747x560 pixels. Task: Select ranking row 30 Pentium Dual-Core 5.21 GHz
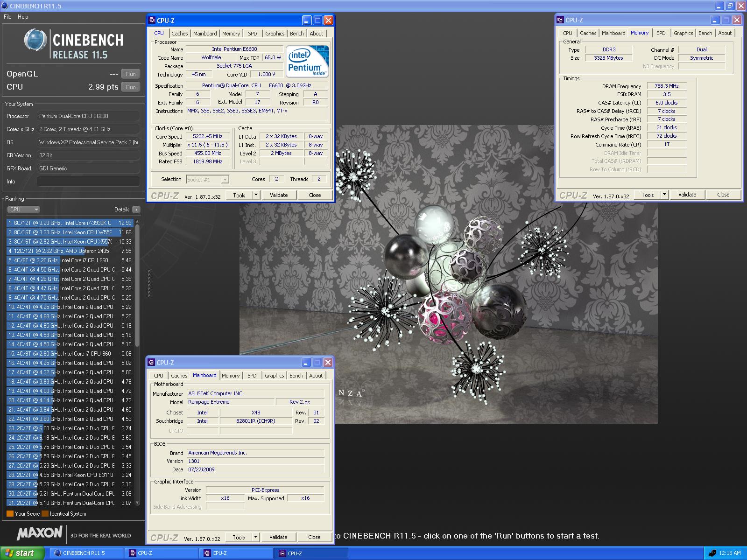pos(70,494)
